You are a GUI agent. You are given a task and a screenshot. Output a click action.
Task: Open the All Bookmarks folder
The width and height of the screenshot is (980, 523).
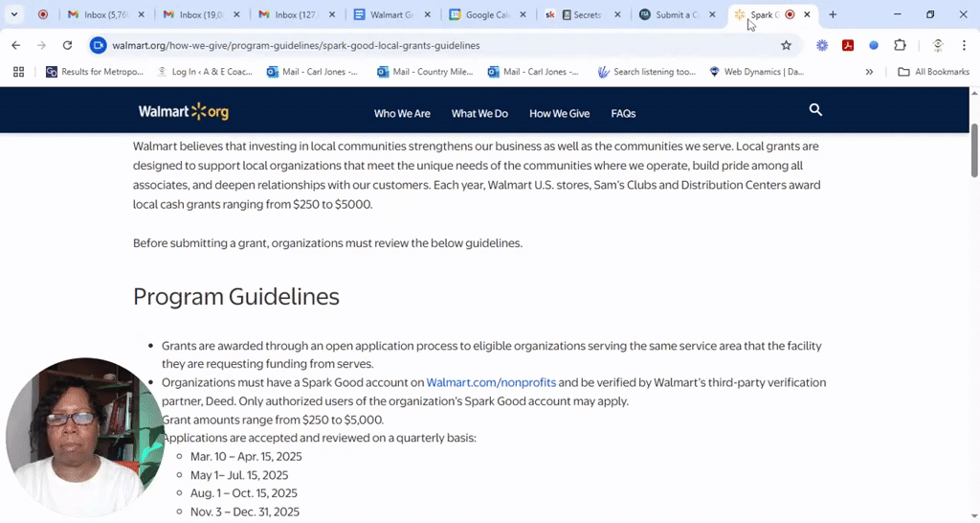click(934, 72)
